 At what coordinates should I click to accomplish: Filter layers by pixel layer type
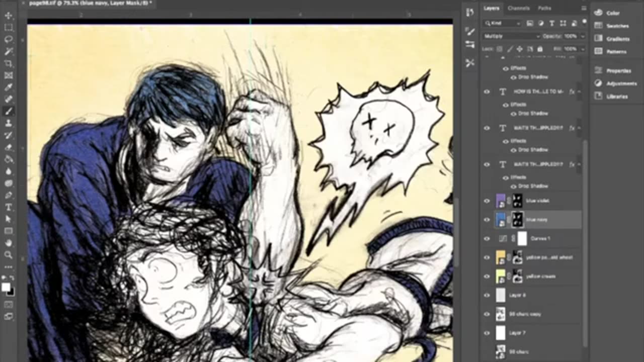(x=530, y=23)
